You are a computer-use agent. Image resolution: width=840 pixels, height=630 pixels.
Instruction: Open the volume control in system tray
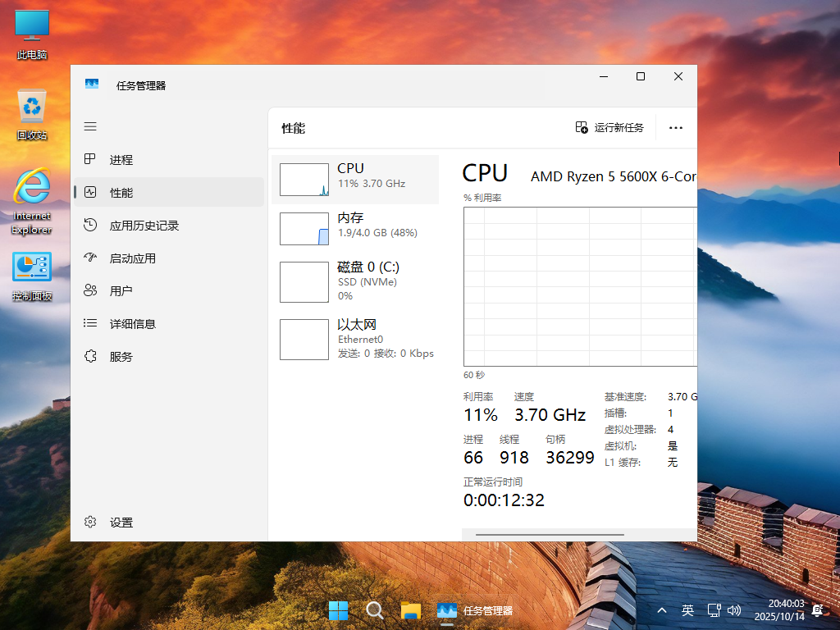coord(733,610)
